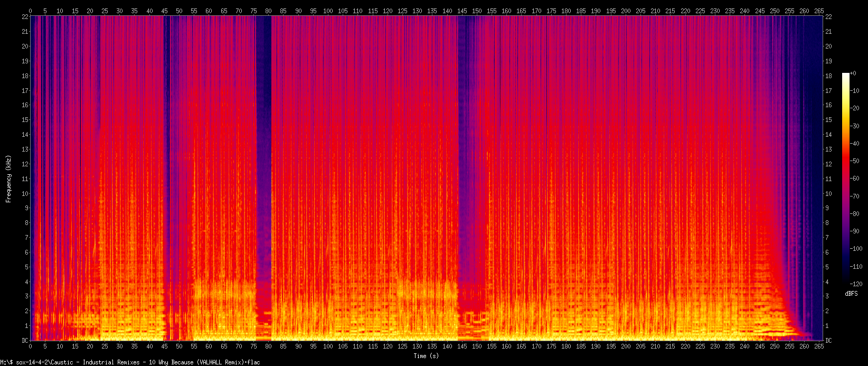Select the "-120" value on the dBFS legend
Image resolution: width=868 pixels, height=366 pixels.
pos(857,284)
